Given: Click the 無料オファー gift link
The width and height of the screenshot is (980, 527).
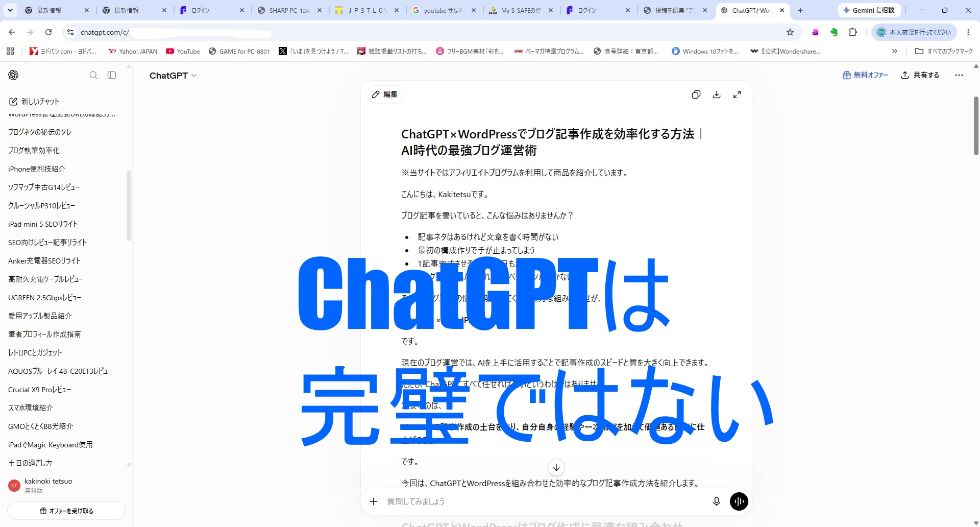Looking at the screenshot, I should (865, 75).
